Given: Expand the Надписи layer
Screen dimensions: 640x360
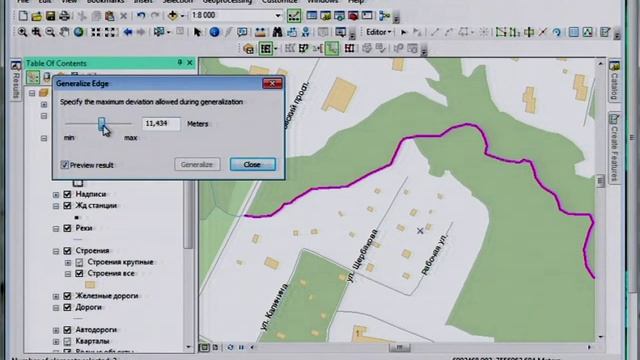Looking at the screenshot, I should point(56,195).
